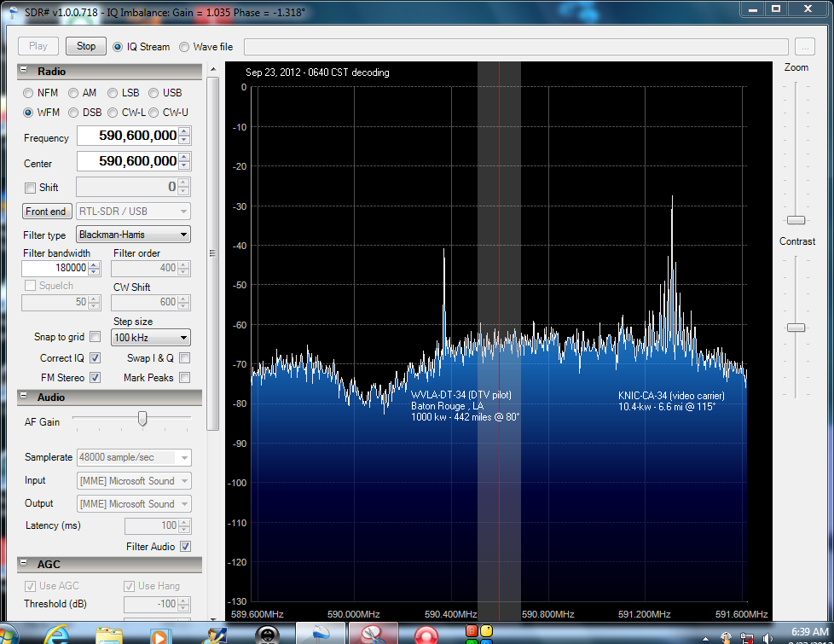Enable Swap I & Q checkbox
Image resolution: width=834 pixels, height=644 pixels.
tap(184, 357)
